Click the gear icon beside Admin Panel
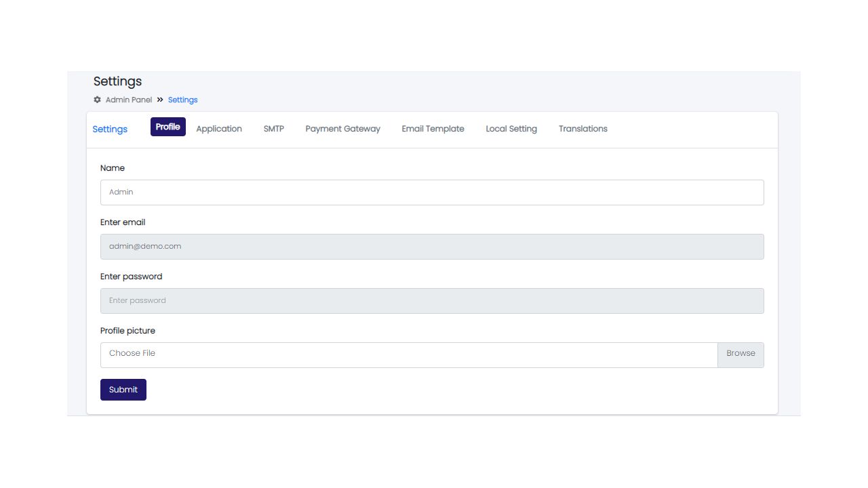This screenshot has height=488, width=868. click(x=97, y=100)
